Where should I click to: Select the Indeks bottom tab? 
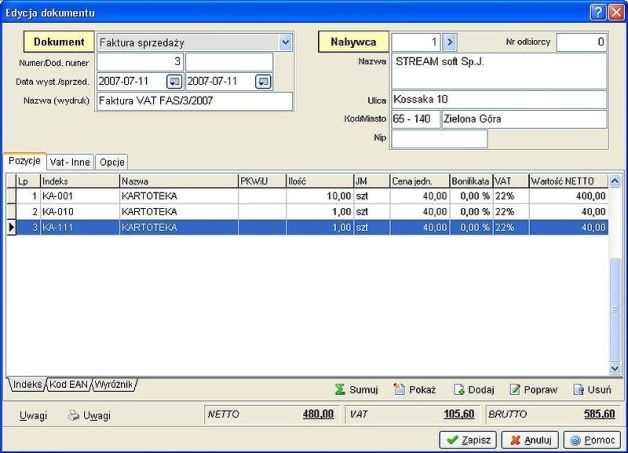tap(27, 385)
